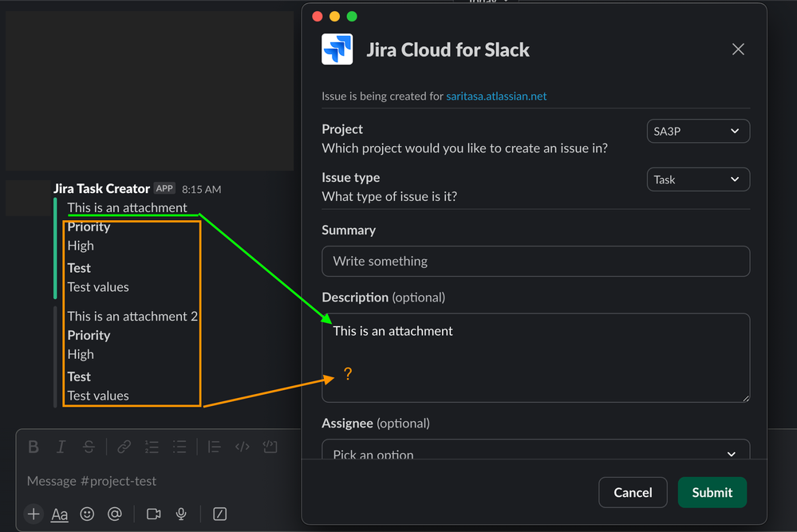
Task: Open the emoji picker in the composer
Action: tap(87, 514)
